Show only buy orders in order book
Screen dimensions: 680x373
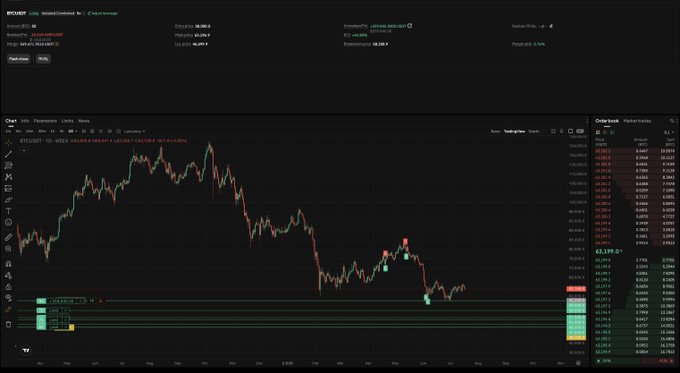(x=612, y=132)
